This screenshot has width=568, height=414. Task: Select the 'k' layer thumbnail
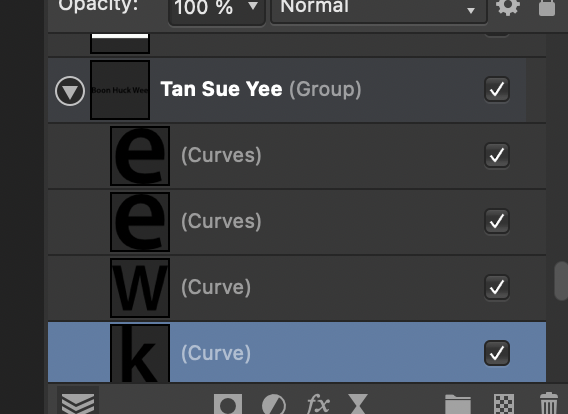140,353
